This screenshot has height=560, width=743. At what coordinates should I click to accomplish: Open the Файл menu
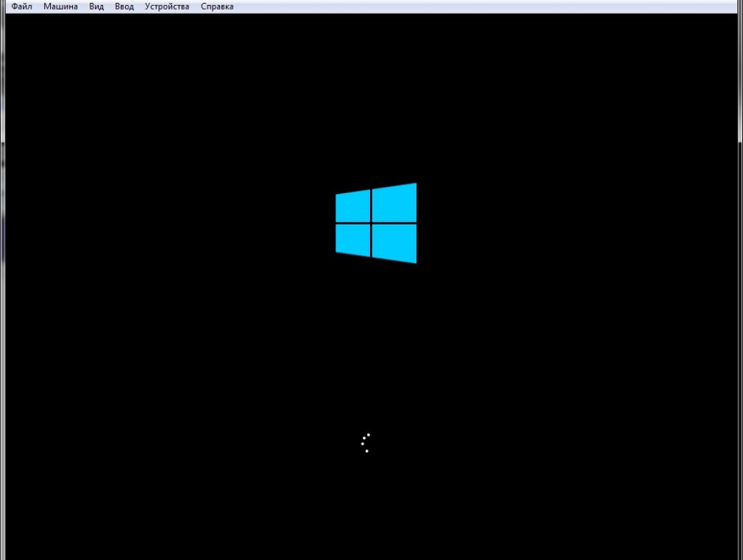tap(22, 7)
